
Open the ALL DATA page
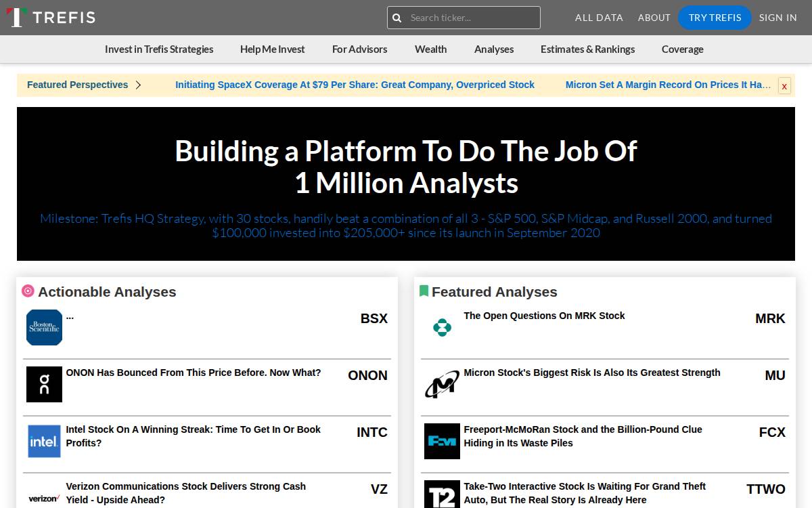(x=599, y=18)
